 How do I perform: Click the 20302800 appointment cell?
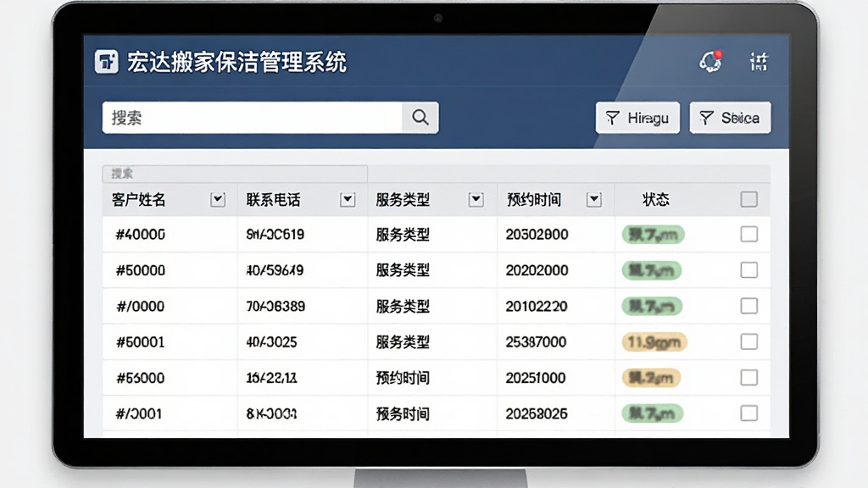[x=537, y=235]
